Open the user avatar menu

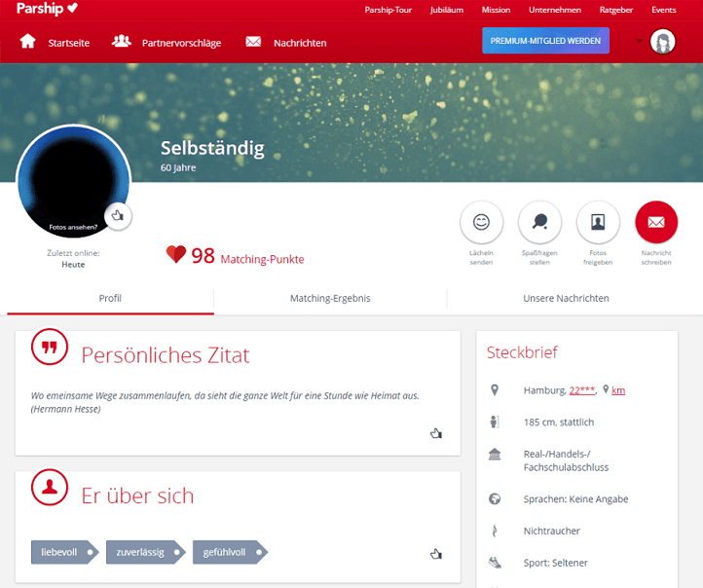pyautogui.click(x=663, y=41)
